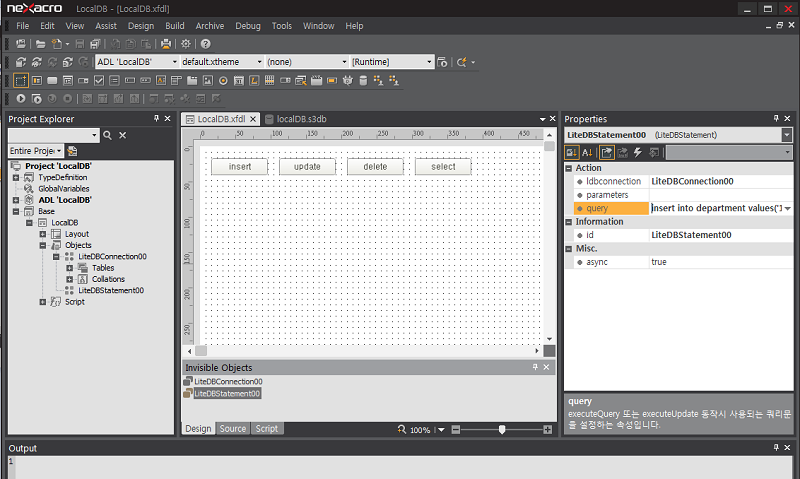This screenshot has height=479, width=800.
Task: Select the Grid component tool
Action: tap(269, 81)
